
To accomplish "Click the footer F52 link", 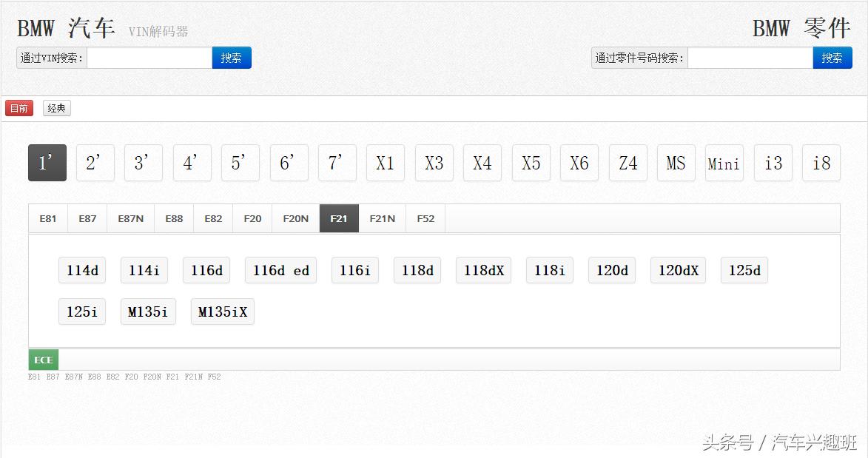I will click(215, 377).
